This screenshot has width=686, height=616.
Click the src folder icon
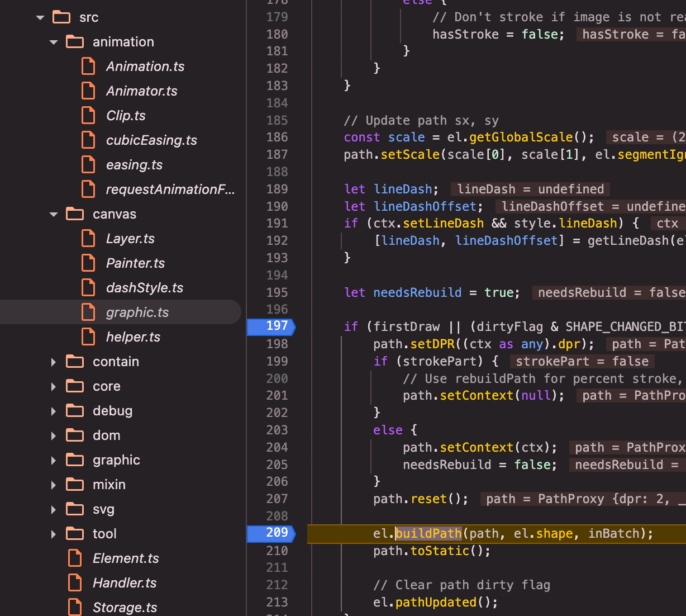tap(61, 17)
